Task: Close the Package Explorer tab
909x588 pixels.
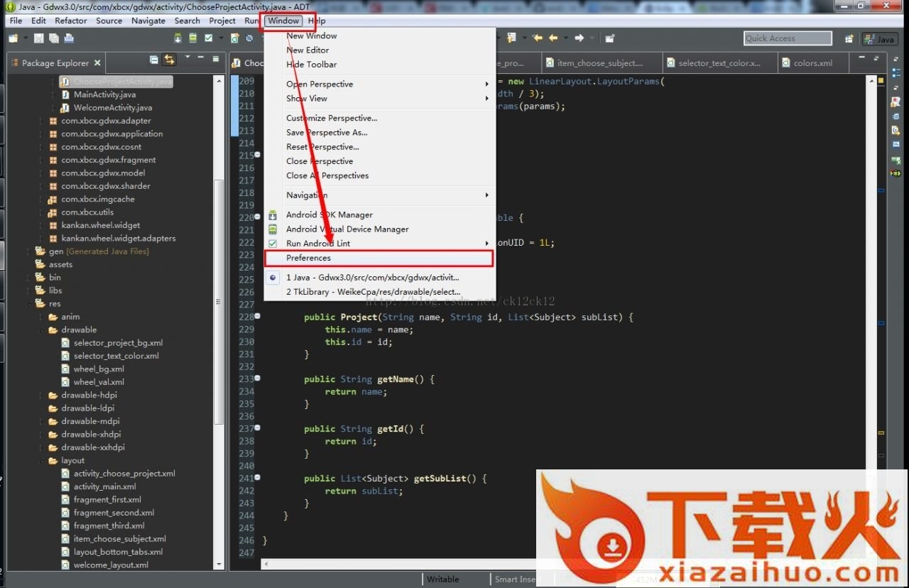Action: point(97,62)
